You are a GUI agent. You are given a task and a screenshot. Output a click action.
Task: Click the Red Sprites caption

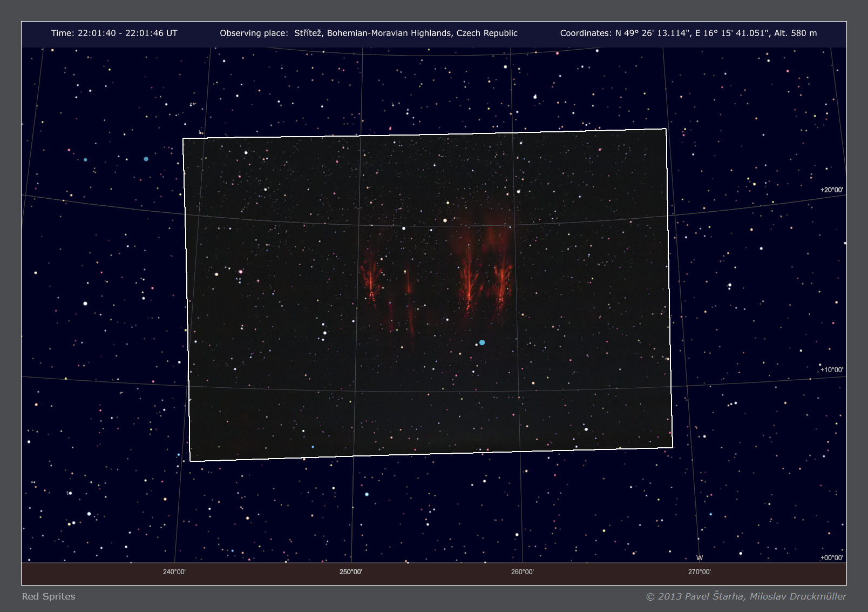point(49,596)
